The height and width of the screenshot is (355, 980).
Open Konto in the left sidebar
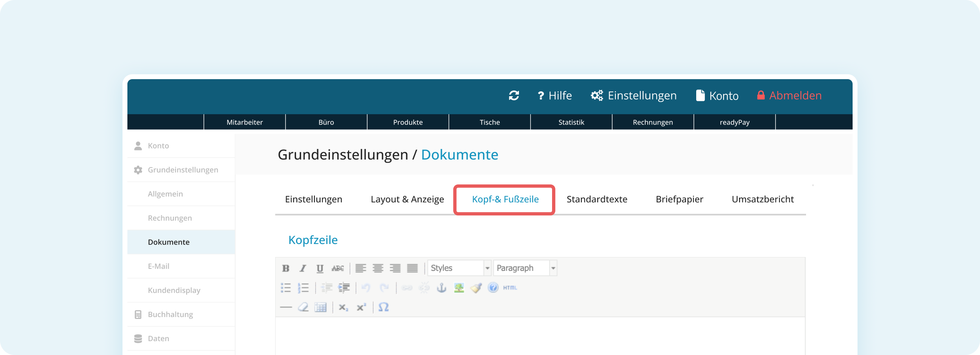point(181,146)
